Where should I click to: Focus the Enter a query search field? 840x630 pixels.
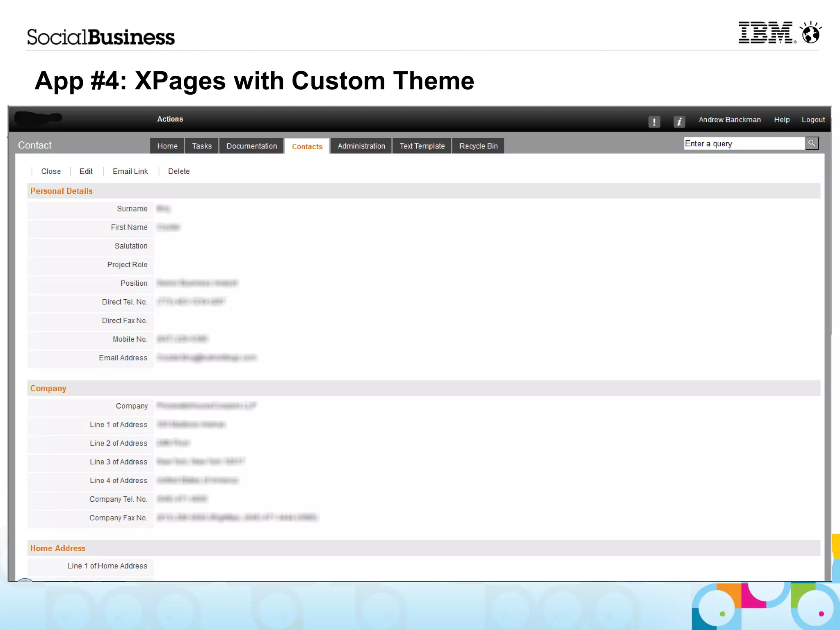point(744,143)
